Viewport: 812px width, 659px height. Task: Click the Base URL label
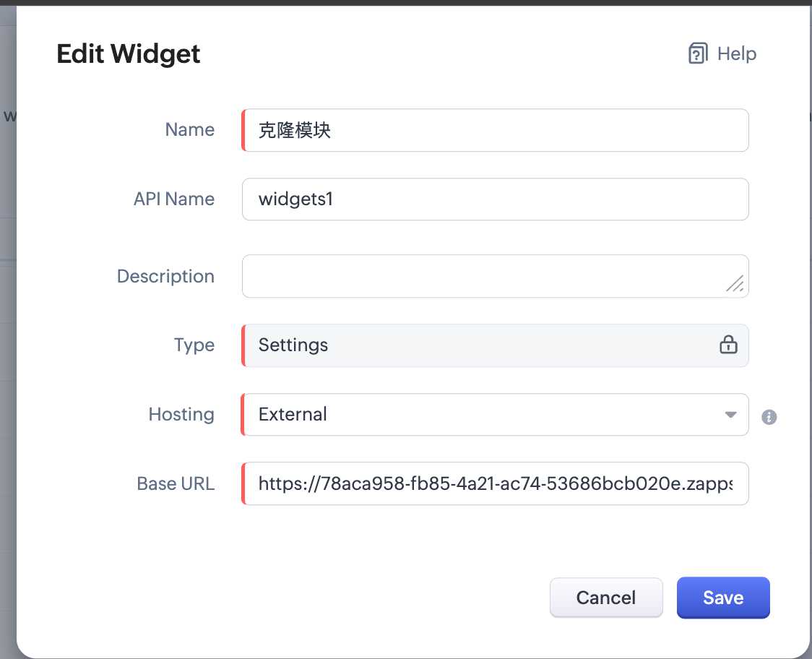tap(176, 484)
